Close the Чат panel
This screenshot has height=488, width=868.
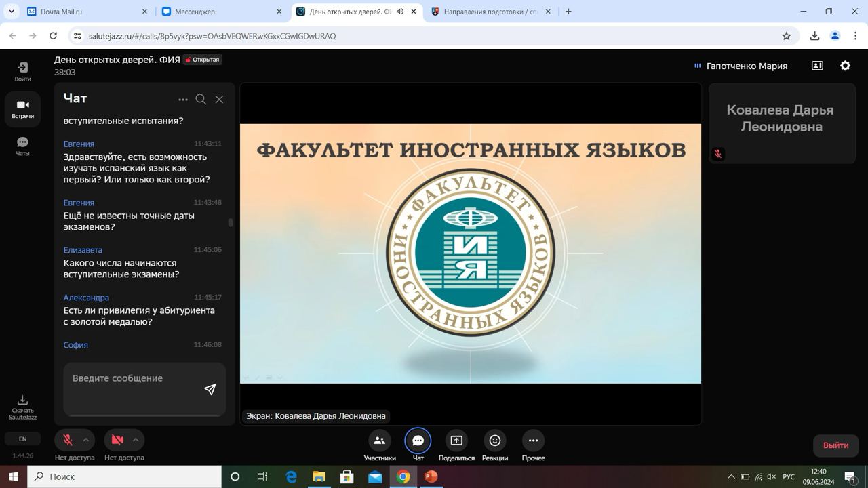(x=219, y=100)
